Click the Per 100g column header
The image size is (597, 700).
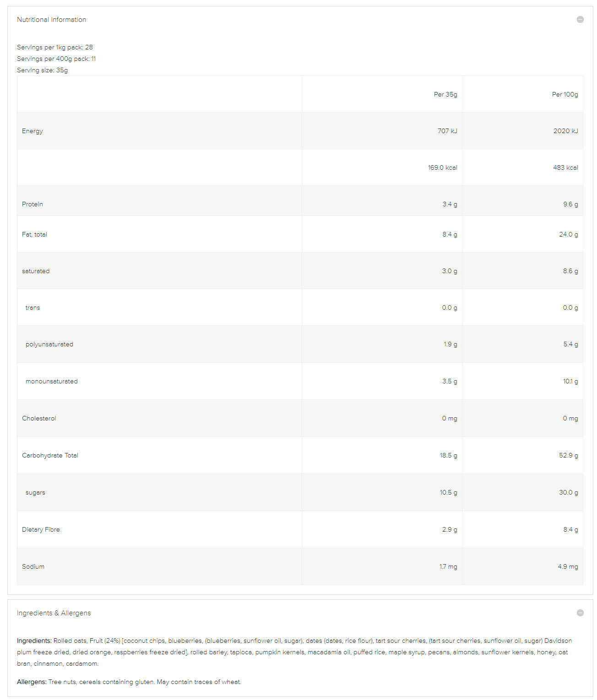(x=564, y=94)
